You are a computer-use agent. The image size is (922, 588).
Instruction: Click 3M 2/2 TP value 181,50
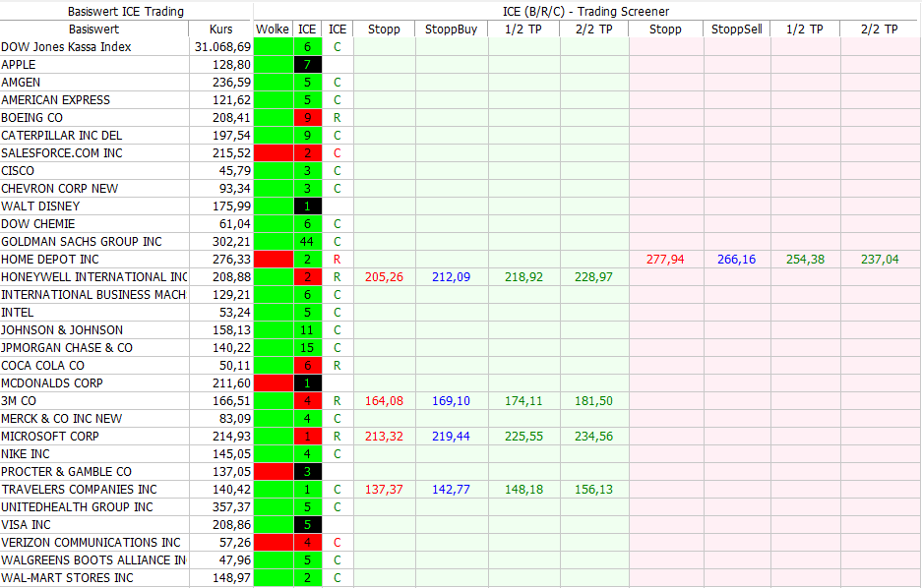[594, 400]
